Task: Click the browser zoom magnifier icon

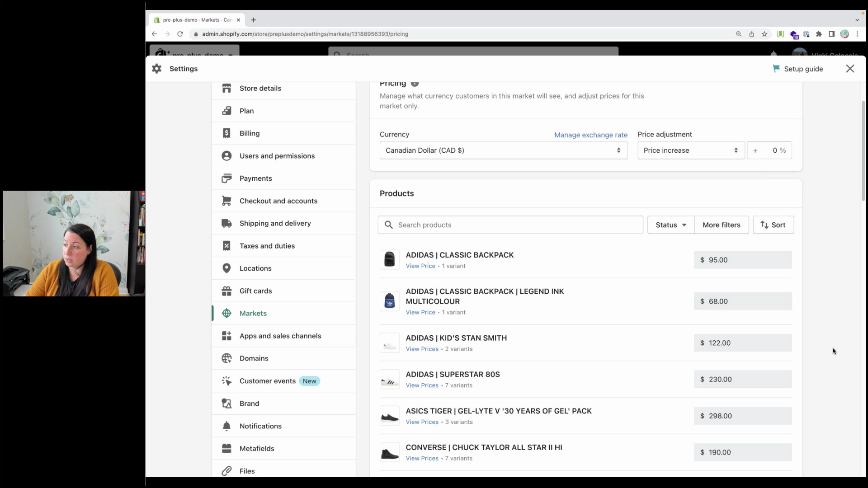Action: point(739,34)
